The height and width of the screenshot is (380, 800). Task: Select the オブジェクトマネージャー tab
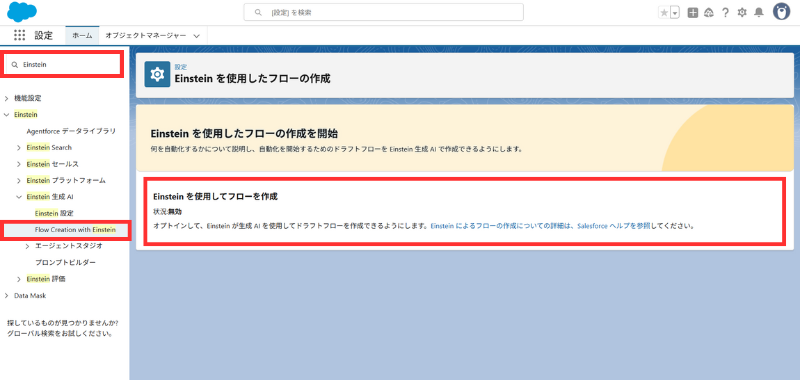pos(145,36)
